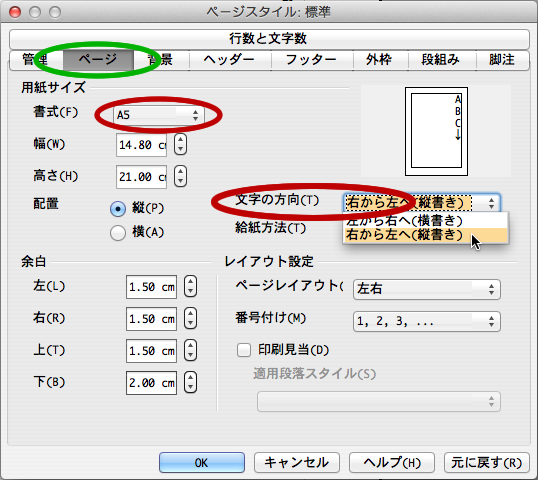Click the キャンセル button
Viewport: 538px width, 480px height.
297,463
